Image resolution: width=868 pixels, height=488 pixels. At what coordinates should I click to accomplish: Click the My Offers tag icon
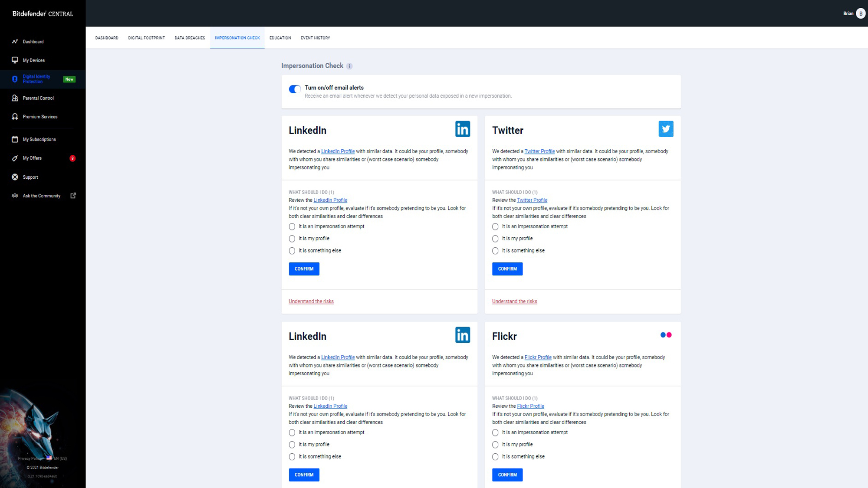[15, 158]
